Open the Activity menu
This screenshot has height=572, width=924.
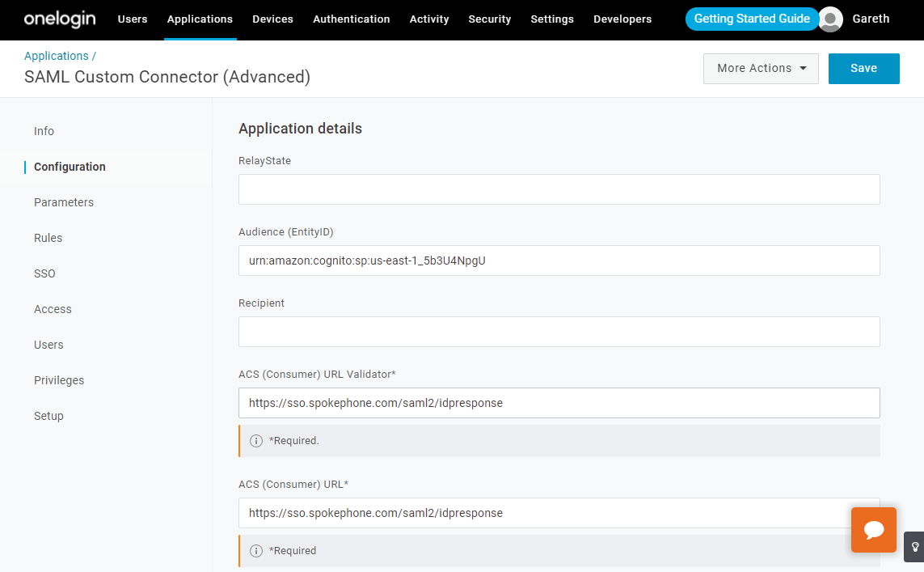(x=429, y=19)
